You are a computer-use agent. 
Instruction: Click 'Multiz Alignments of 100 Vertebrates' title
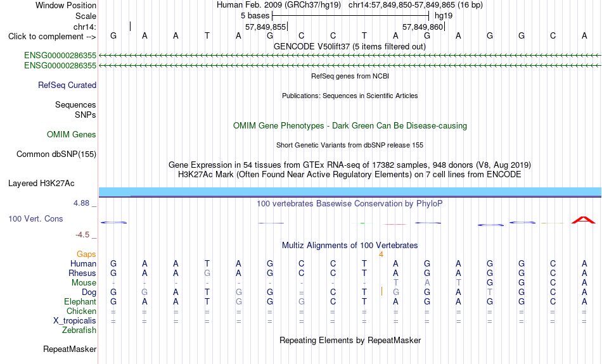click(350, 245)
